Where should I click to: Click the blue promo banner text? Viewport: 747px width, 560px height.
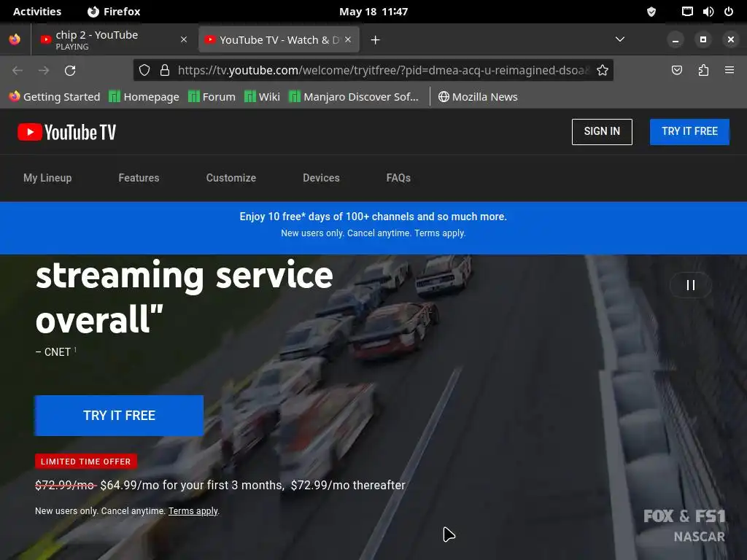click(373, 217)
